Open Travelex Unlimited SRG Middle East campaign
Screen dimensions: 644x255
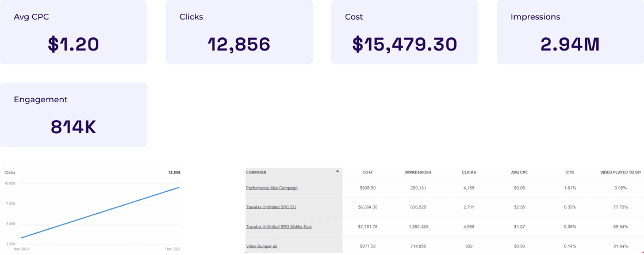coord(279,227)
